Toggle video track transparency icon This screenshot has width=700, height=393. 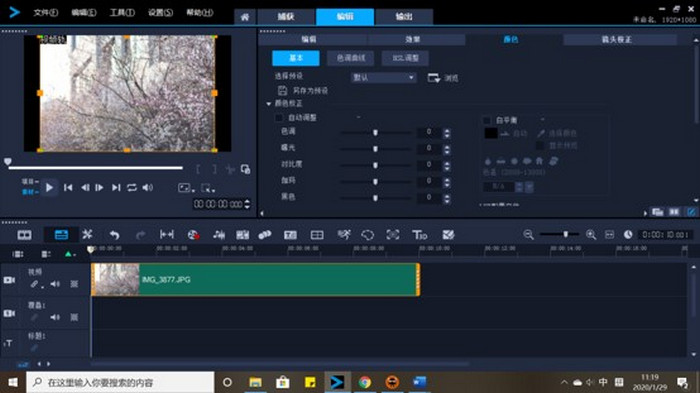pos(74,284)
